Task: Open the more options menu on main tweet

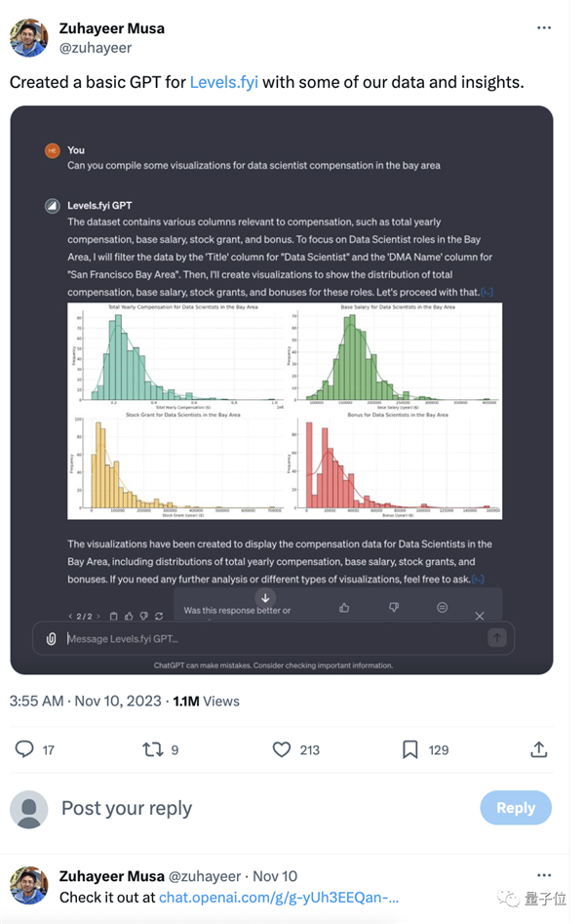Action: 544,28
